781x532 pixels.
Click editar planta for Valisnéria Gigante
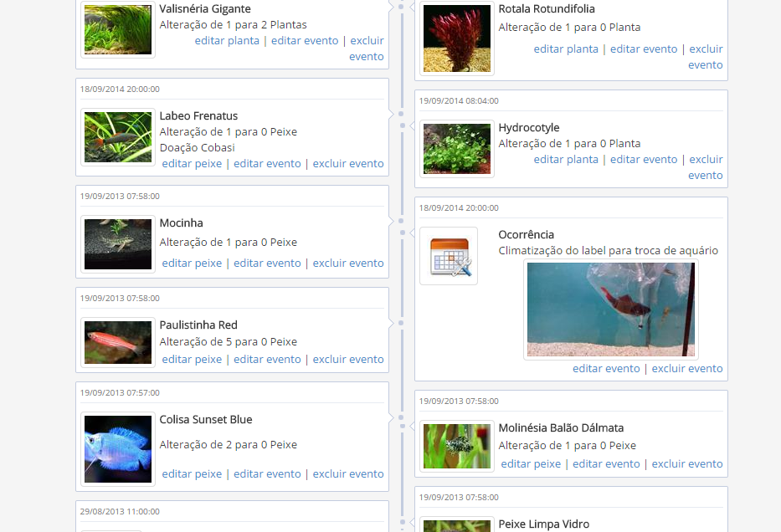(x=227, y=41)
